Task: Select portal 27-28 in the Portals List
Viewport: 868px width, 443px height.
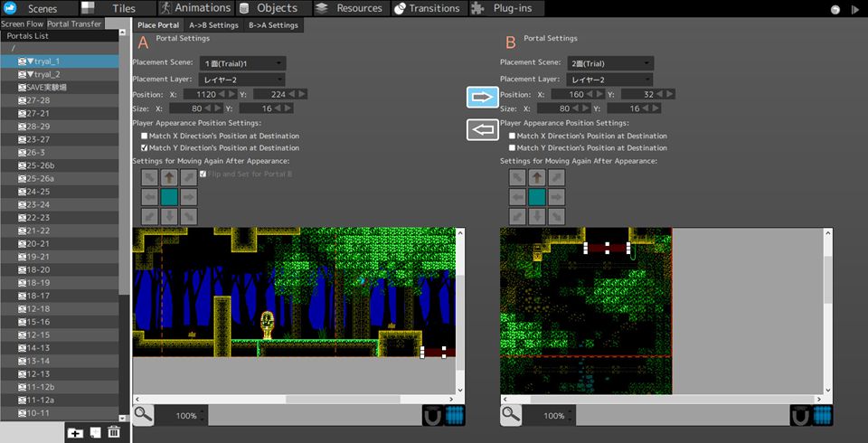Action: (x=38, y=100)
